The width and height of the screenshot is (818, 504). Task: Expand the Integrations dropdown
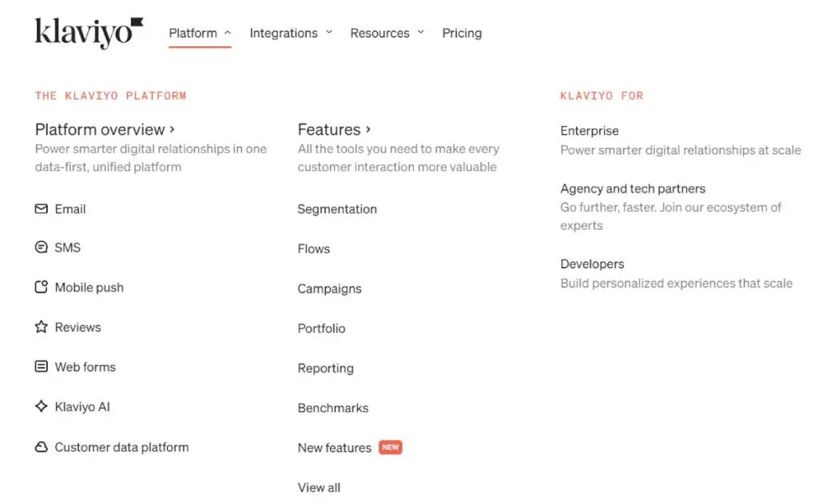291,34
